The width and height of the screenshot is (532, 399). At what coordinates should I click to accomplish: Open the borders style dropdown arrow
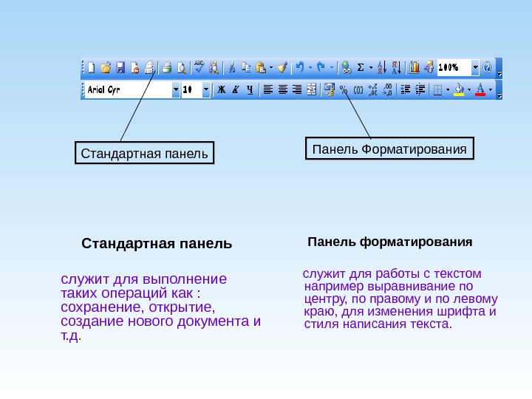point(448,90)
